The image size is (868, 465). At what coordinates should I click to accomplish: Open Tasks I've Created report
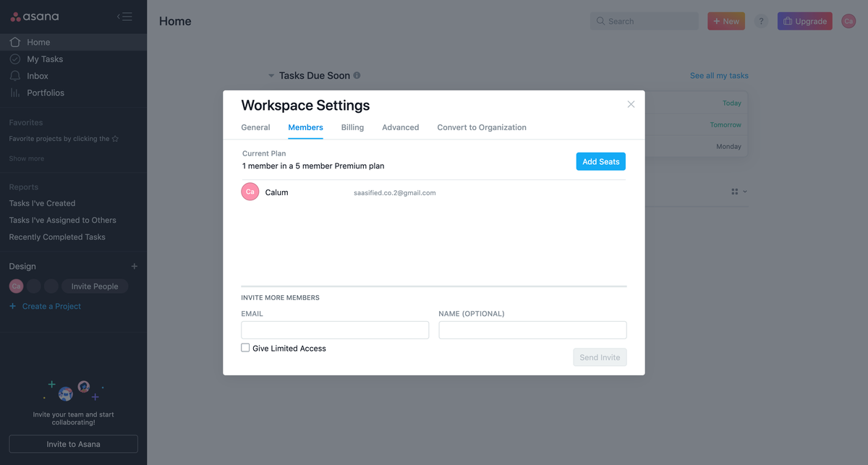point(42,203)
